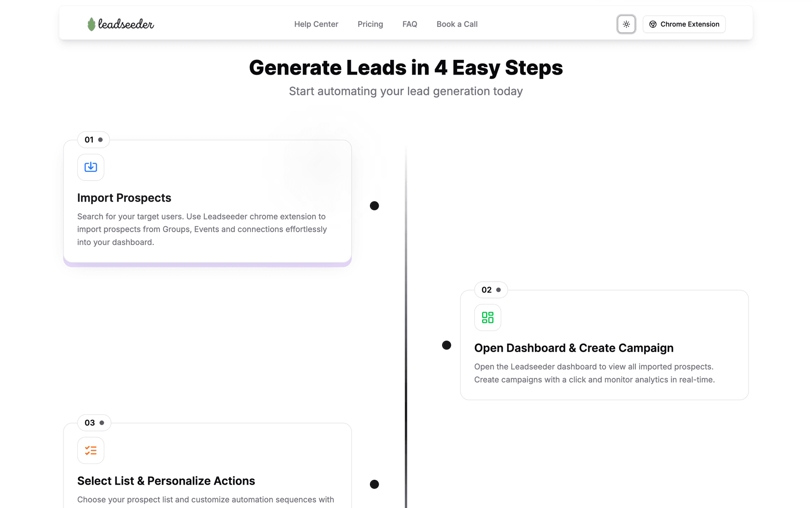Viewport: 812px width, 508px height.
Task: Click the timeline dot beside Open Dashboard card
Action: tap(446, 345)
